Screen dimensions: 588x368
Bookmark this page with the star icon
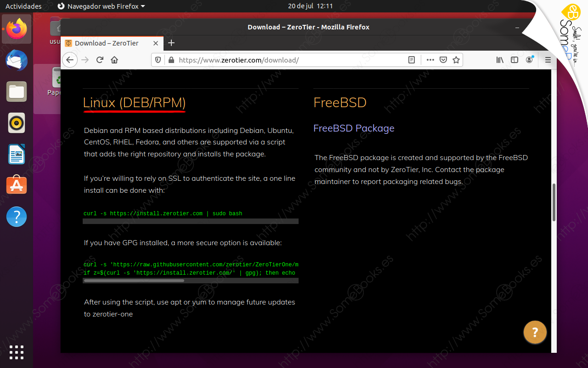(x=456, y=60)
